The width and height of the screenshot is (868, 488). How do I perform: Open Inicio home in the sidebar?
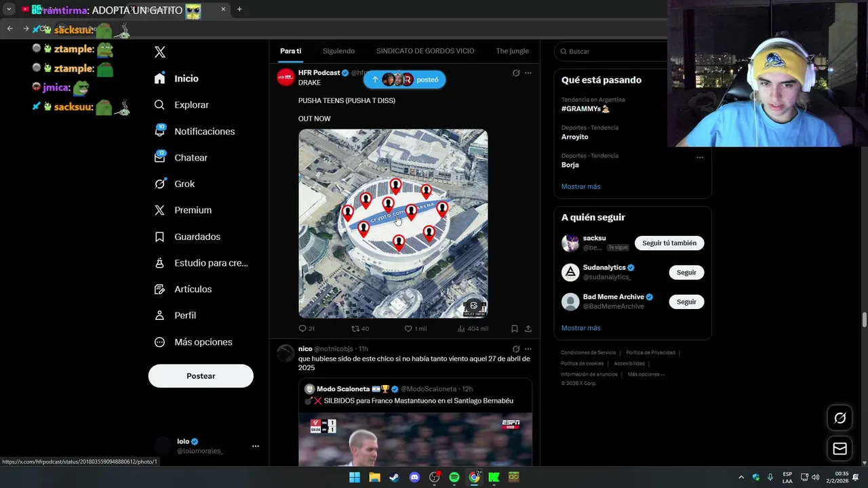pos(176,79)
